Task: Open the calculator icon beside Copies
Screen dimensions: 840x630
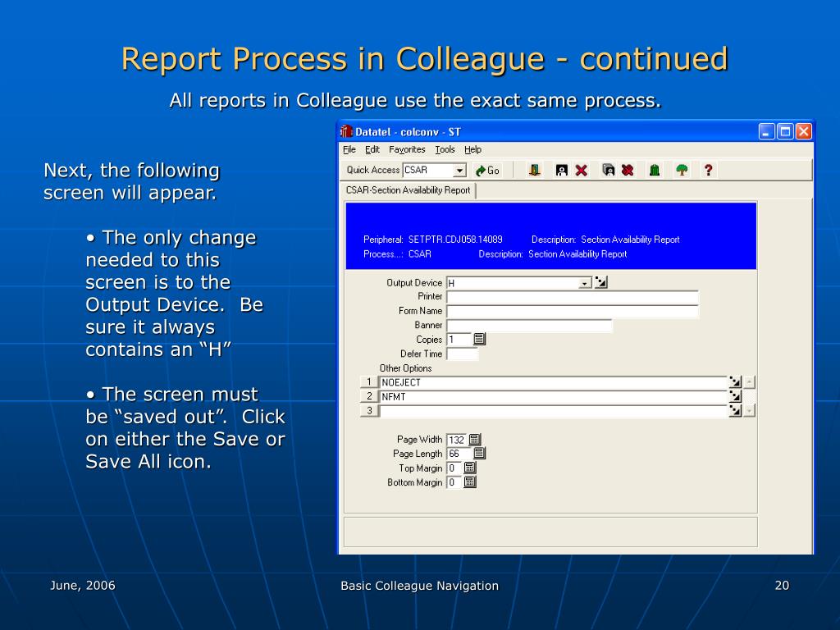Action: (479, 339)
